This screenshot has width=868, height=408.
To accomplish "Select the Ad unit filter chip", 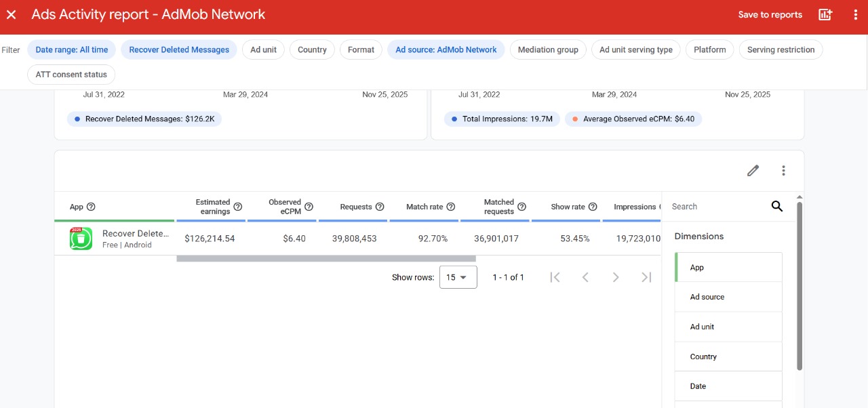I will (x=264, y=49).
